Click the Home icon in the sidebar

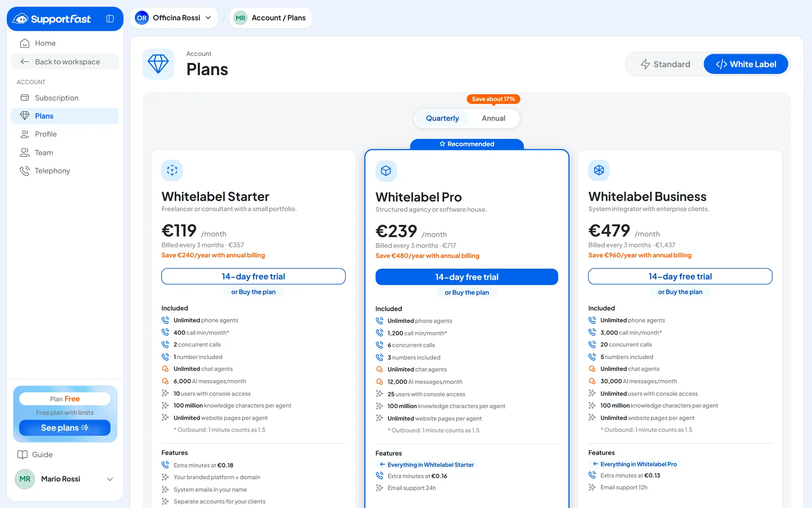pos(25,43)
